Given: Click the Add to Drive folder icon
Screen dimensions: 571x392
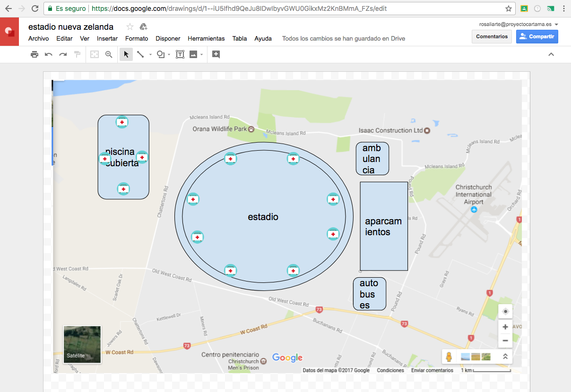Looking at the screenshot, I should [x=144, y=27].
